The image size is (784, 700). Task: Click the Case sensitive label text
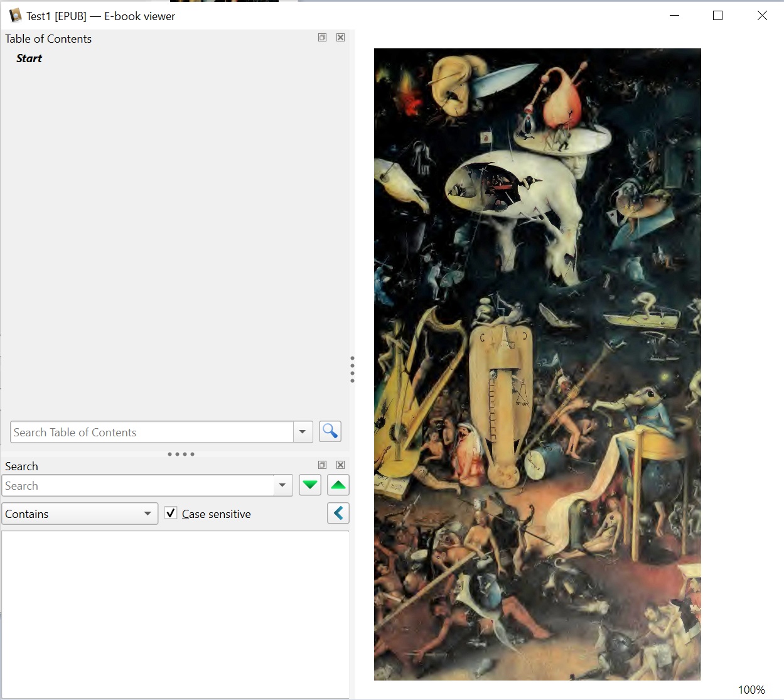(217, 514)
